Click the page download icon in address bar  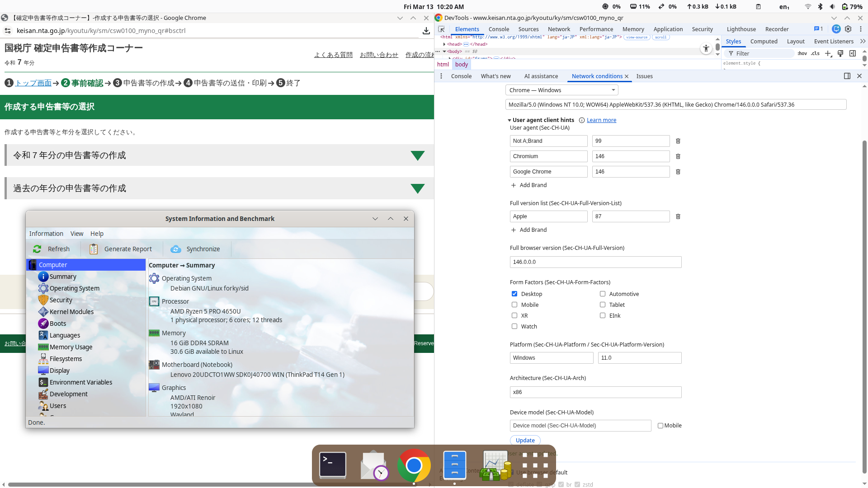coord(426,31)
